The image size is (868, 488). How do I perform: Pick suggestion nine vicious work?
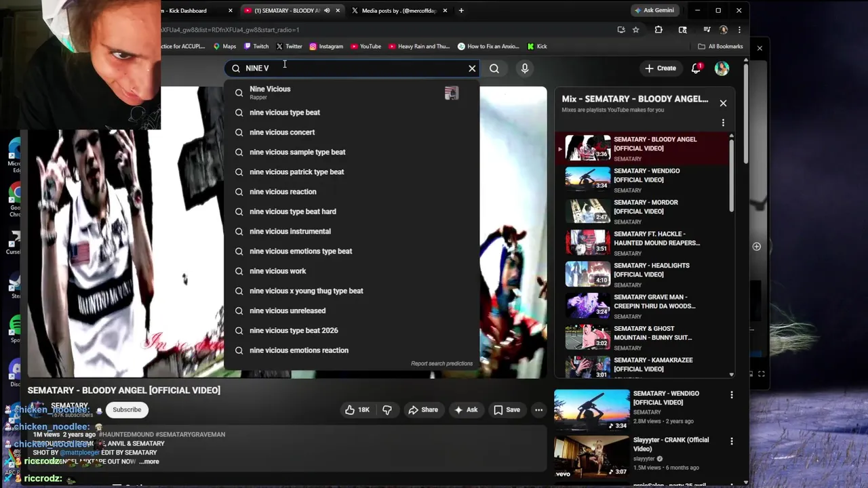(351, 271)
